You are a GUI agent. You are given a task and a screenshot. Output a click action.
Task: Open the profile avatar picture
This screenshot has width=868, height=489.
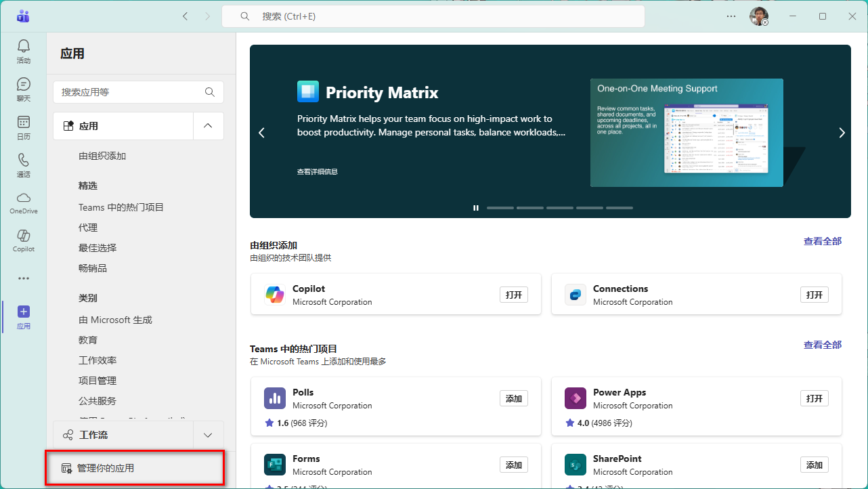[x=759, y=16]
